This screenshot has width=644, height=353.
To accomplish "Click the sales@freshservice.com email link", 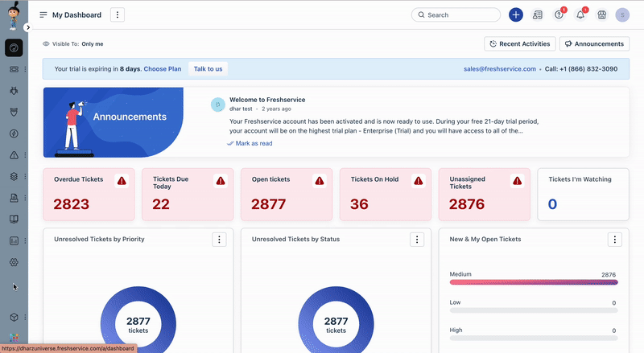I will tap(500, 69).
